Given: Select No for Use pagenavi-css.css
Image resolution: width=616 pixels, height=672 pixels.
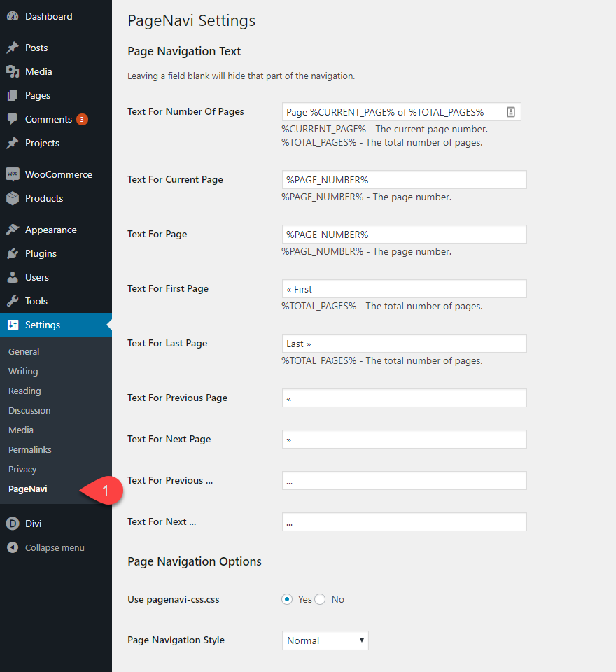Looking at the screenshot, I should point(320,599).
